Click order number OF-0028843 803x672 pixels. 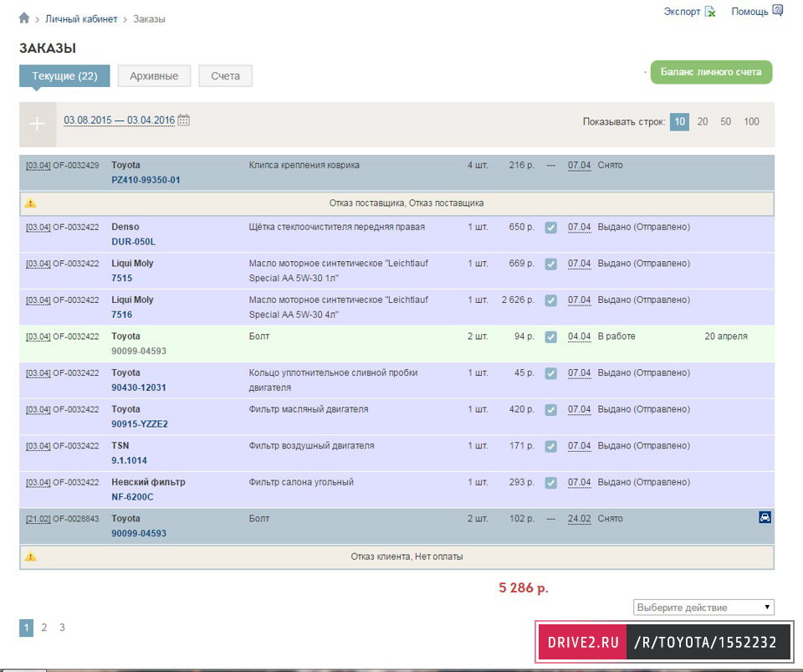coord(76,519)
